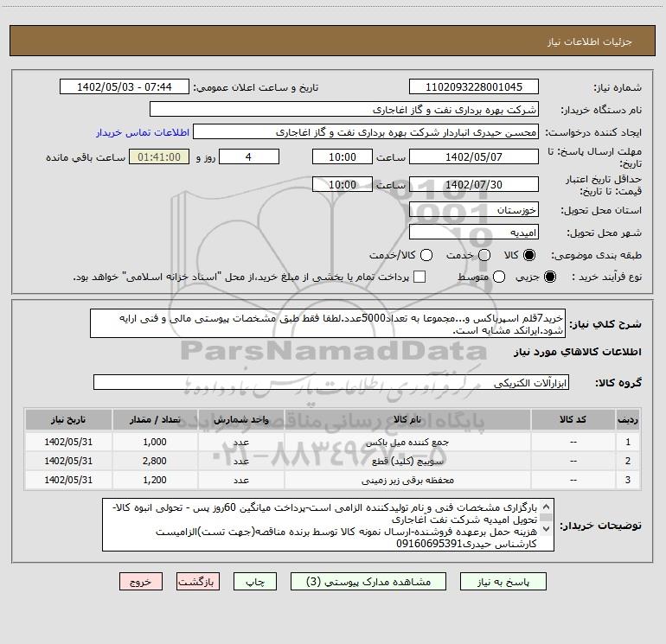Click the چاپ print button

click(x=255, y=582)
